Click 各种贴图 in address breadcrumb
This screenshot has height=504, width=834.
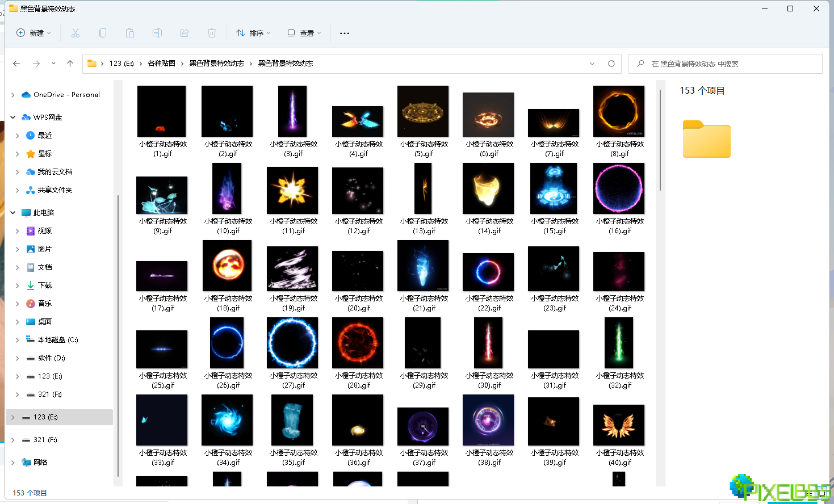coord(161,64)
